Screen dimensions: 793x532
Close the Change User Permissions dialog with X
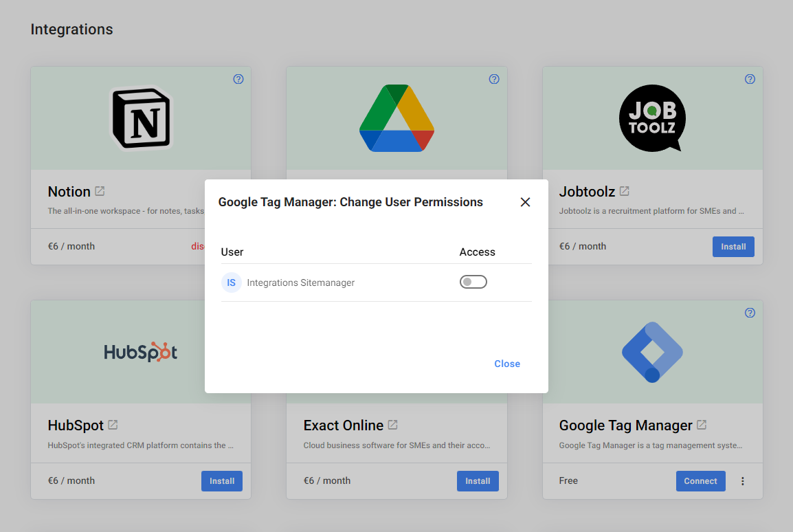coord(526,202)
